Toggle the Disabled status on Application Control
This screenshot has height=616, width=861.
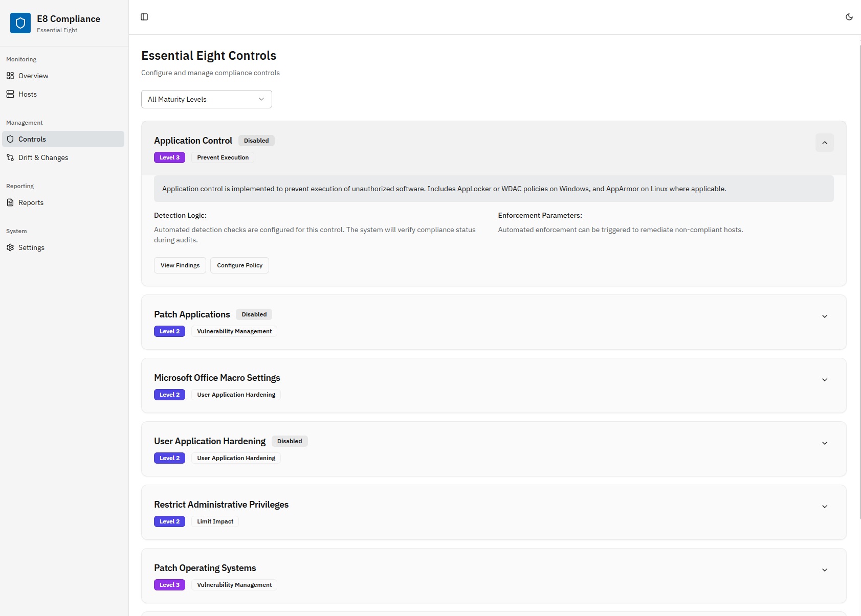click(256, 140)
